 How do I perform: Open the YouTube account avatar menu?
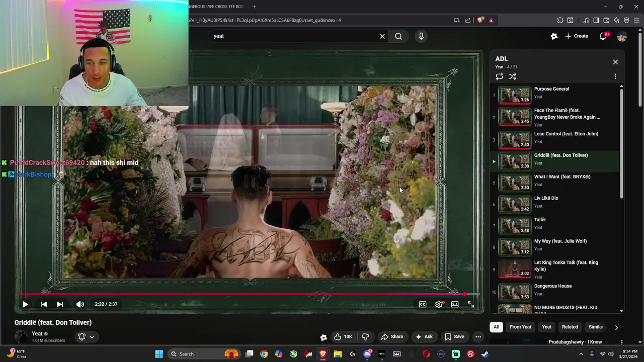[x=622, y=36]
